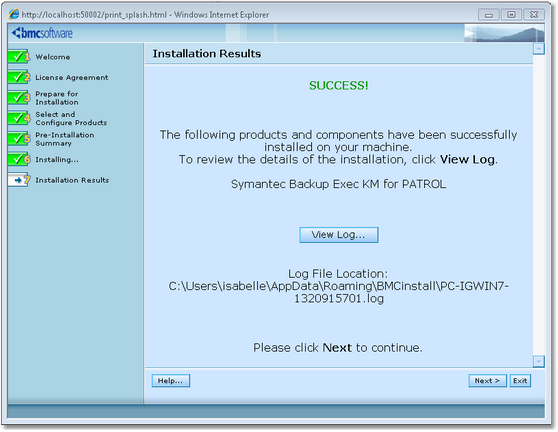The image size is (558, 432).
Task: Click the View Log... button
Action: click(338, 235)
